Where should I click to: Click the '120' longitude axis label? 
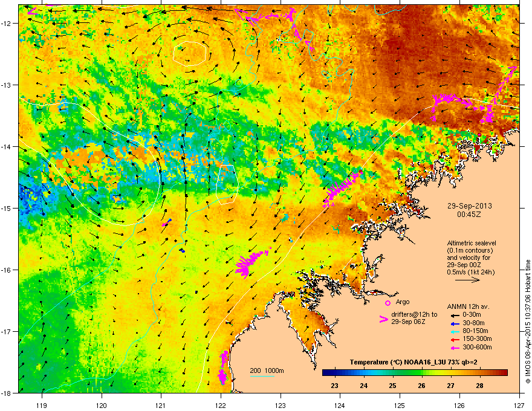tap(102, 405)
